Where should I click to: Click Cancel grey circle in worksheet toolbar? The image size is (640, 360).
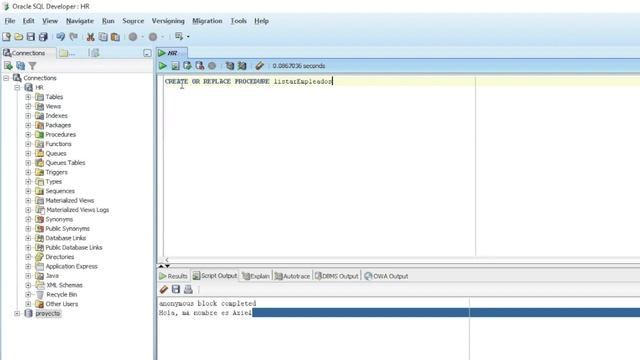pos(212,66)
